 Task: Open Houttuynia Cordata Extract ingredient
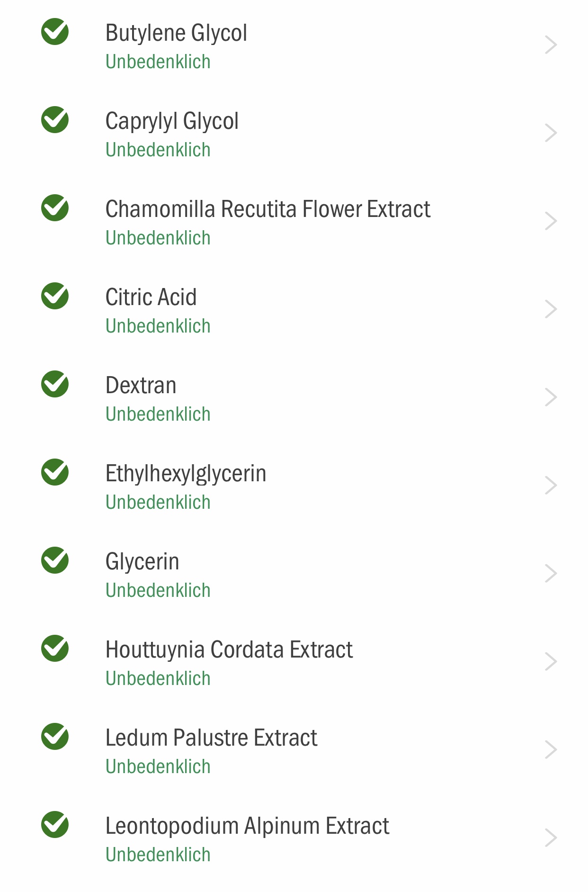[294, 662]
